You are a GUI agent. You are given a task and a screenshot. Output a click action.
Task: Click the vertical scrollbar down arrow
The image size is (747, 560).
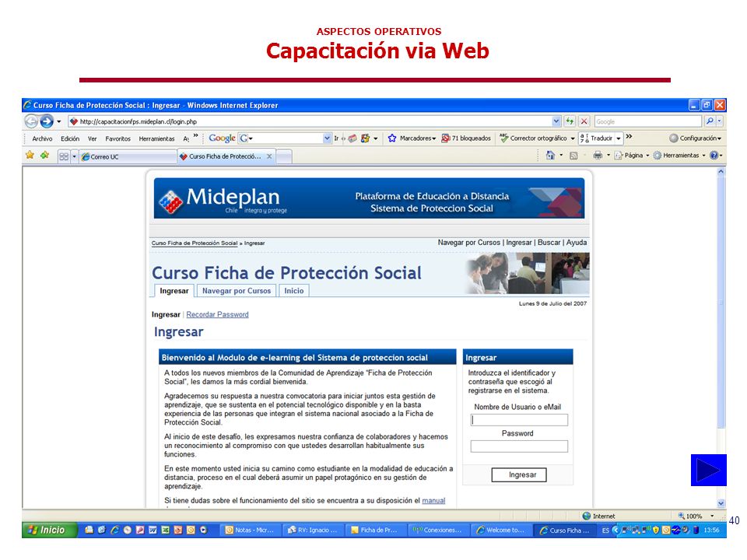point(721,503)
